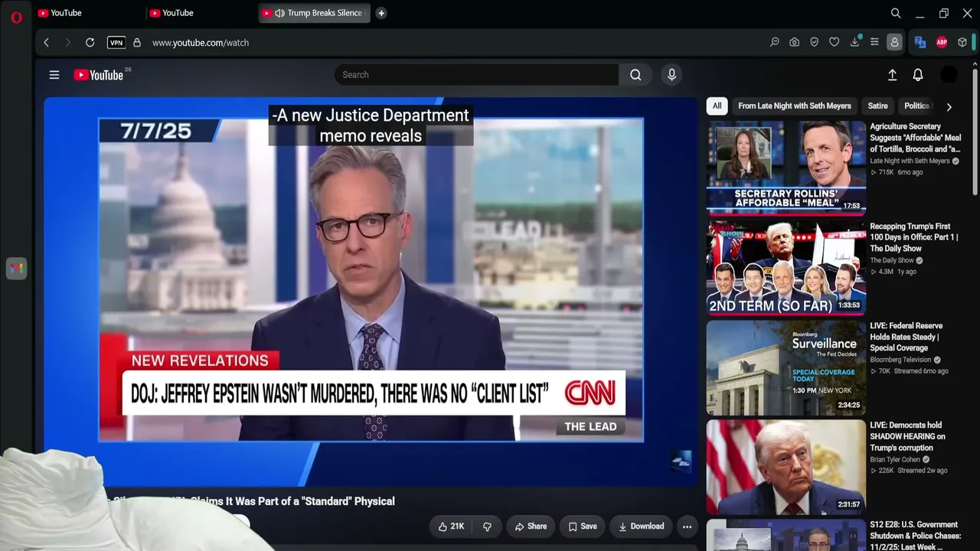Share this video
This screenshot has height=551, width=980.
[531, 527]
